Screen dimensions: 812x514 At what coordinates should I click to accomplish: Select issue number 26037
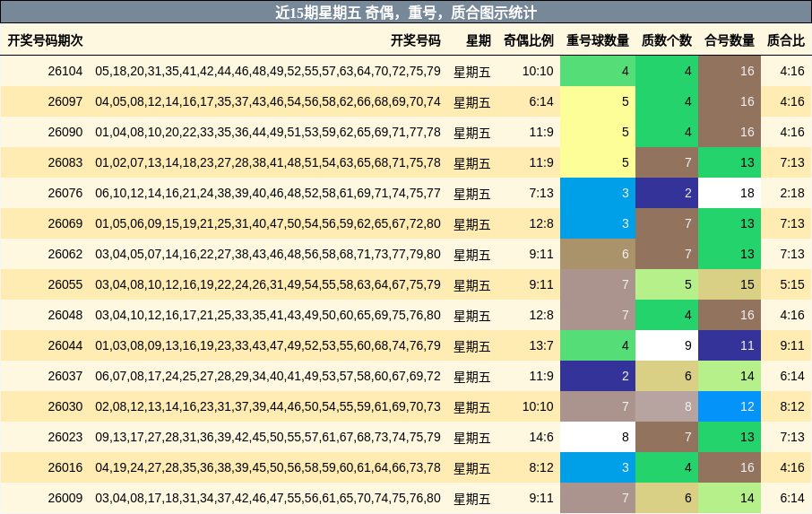point(65,376)
